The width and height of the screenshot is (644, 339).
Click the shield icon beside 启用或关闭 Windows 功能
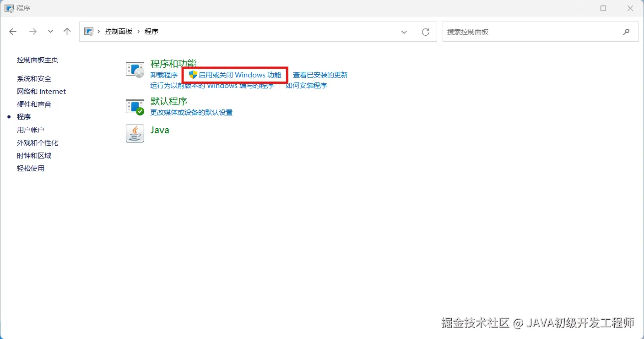coord(193,75)
